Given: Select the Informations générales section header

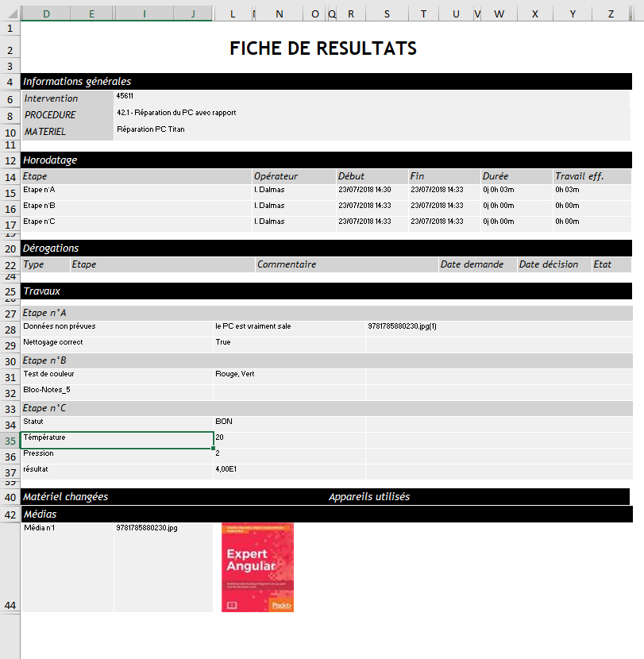Looking at the screenshot, I should [x=326, y=82].
